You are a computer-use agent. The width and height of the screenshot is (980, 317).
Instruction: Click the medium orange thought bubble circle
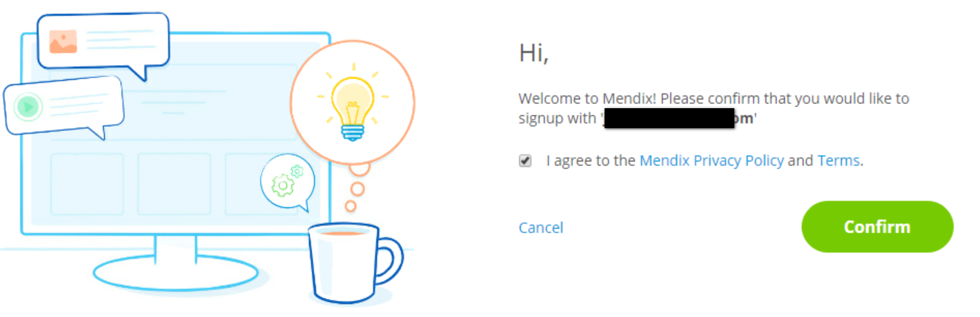pos(358,188)
